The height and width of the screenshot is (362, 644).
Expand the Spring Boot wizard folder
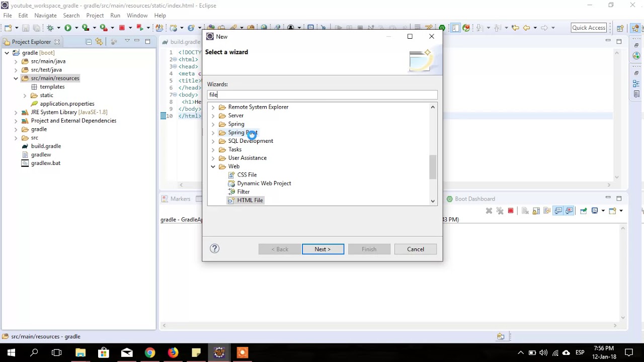click(x=213, y=133)
